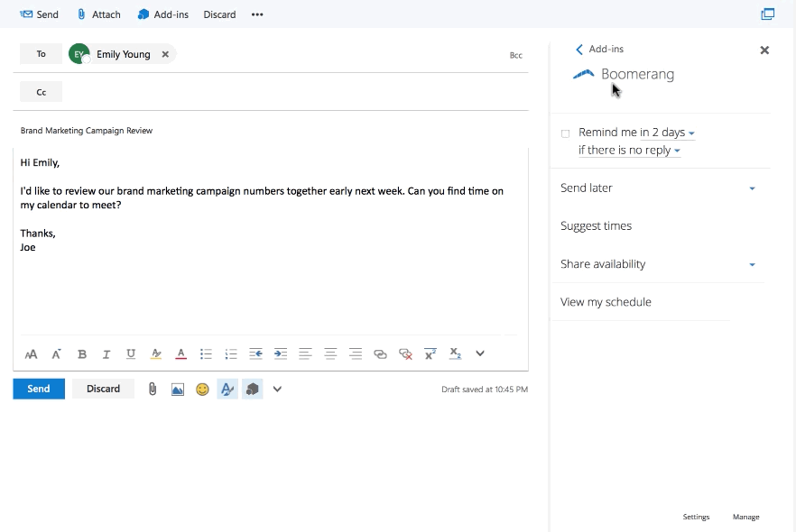
Task: Expand the Send later options
Action: point(752,188)
